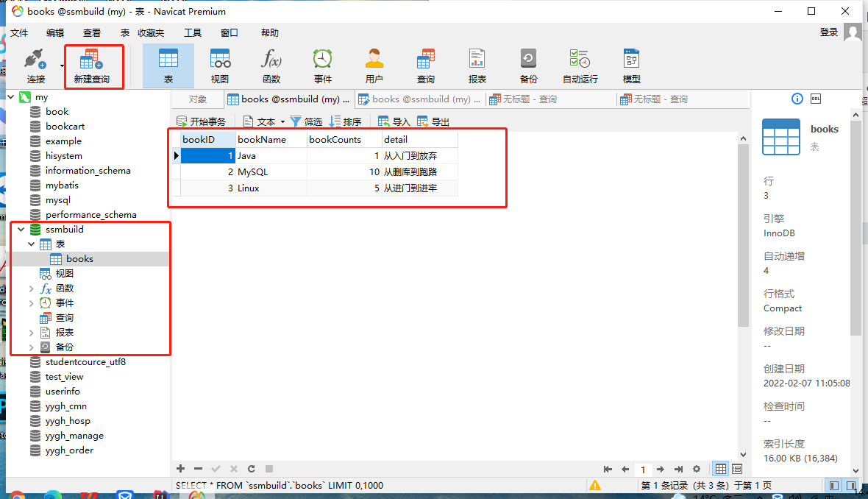Select the yygh_order database

coord(69,450)
